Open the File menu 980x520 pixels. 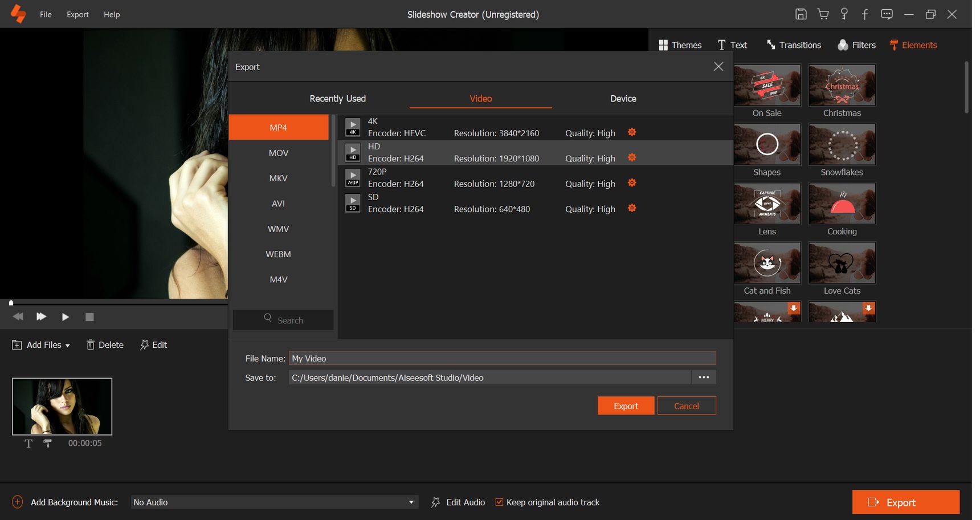click(x=46, y=14)
